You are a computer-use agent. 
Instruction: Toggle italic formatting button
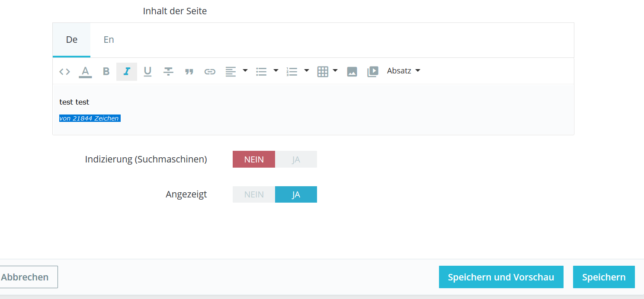click(x=127, y=72)
